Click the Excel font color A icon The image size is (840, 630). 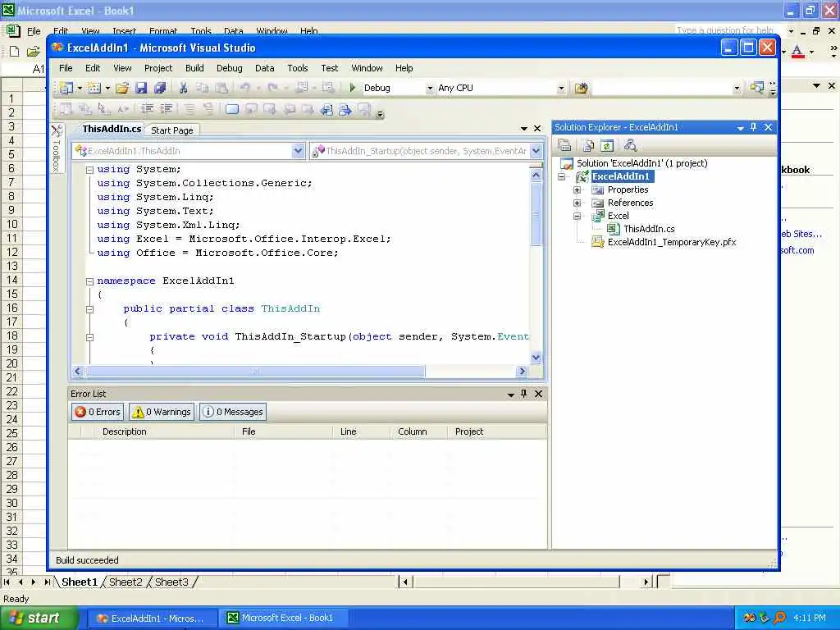(797, 52)
